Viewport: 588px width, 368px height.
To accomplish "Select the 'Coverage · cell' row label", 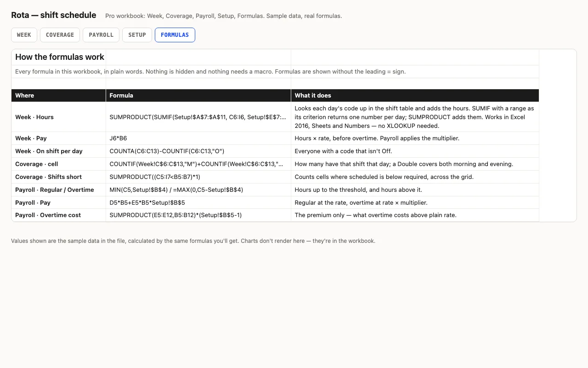I will 59,164.
